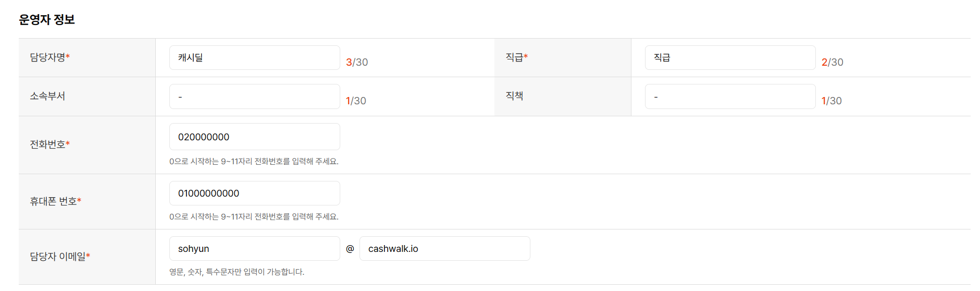The image size is (980, 291).
Task: Focus the 직급 text input field
Action: pyautogui.click(x=729, y=58)
